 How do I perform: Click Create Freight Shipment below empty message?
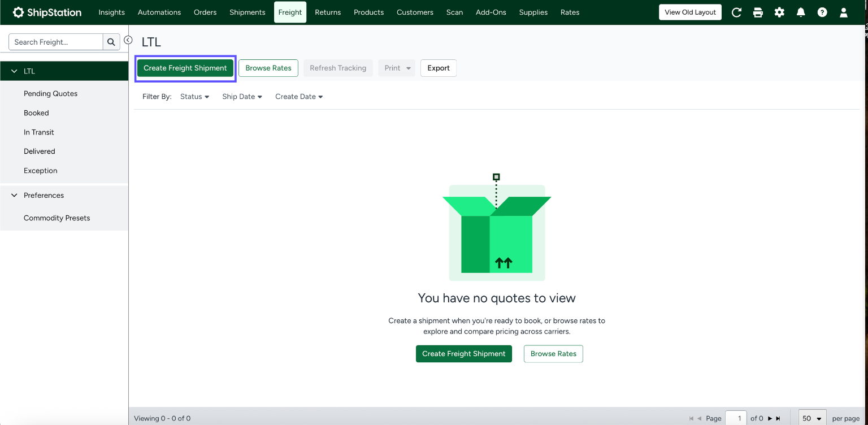(x=464, y=354)
